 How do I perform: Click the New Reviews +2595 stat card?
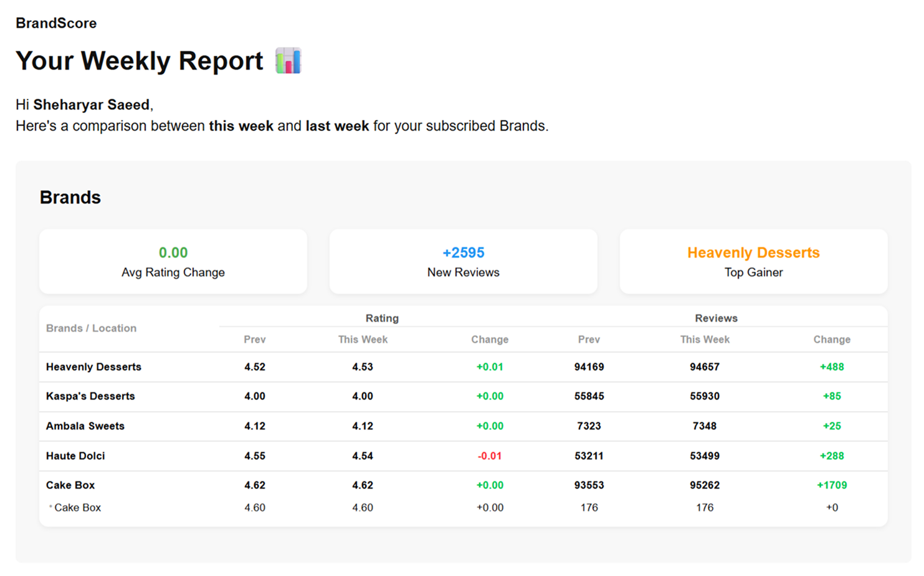click(x=463, y=261)
